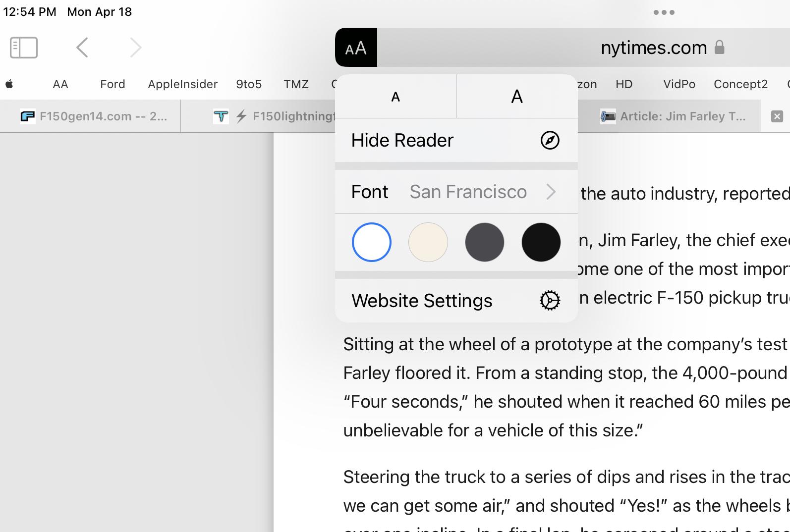Tap the Jim Farley article tab favicon
Viewport: 790px width, 532px height.
click(x=608, y=116)
